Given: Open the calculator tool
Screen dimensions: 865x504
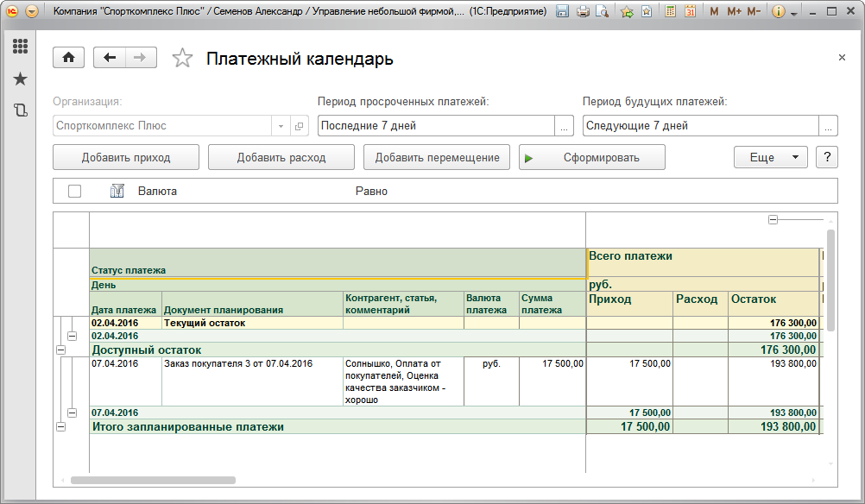Looking at the screenshot, I should [x=671, y=12].
